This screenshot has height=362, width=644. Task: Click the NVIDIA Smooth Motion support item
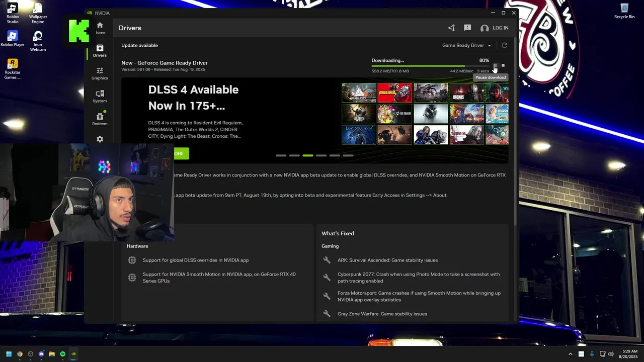tap(219, 278)
